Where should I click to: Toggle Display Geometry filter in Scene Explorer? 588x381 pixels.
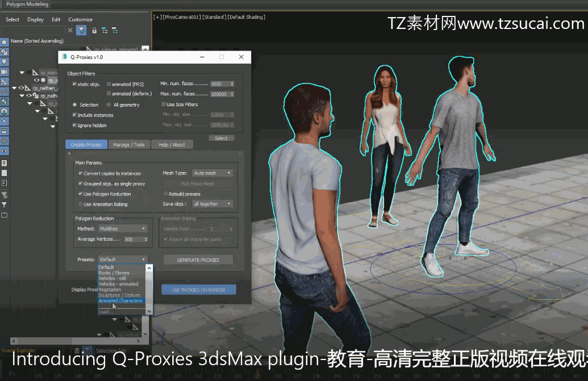4,43
